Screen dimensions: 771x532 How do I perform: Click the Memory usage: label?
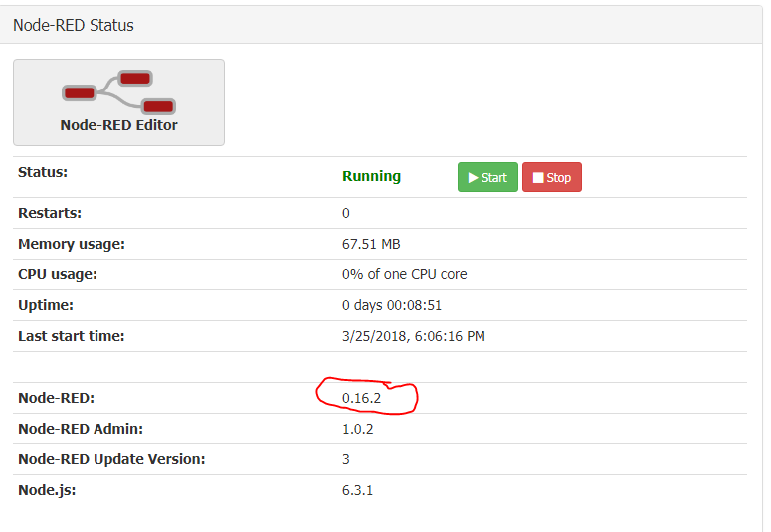pyautogui.click(x=72, y=244)
